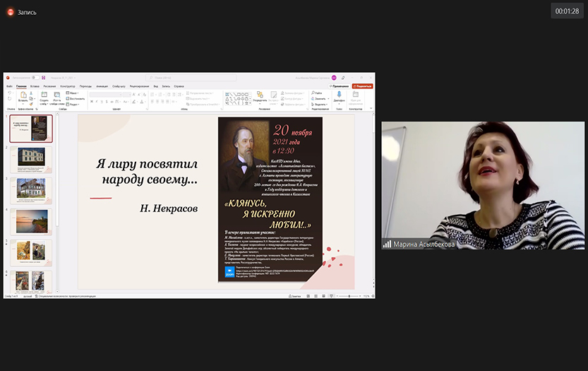Open the Вставка (Insert) ribbon tab
The height and width of the screenshot is (371, 588).
(x=35, y=86)
